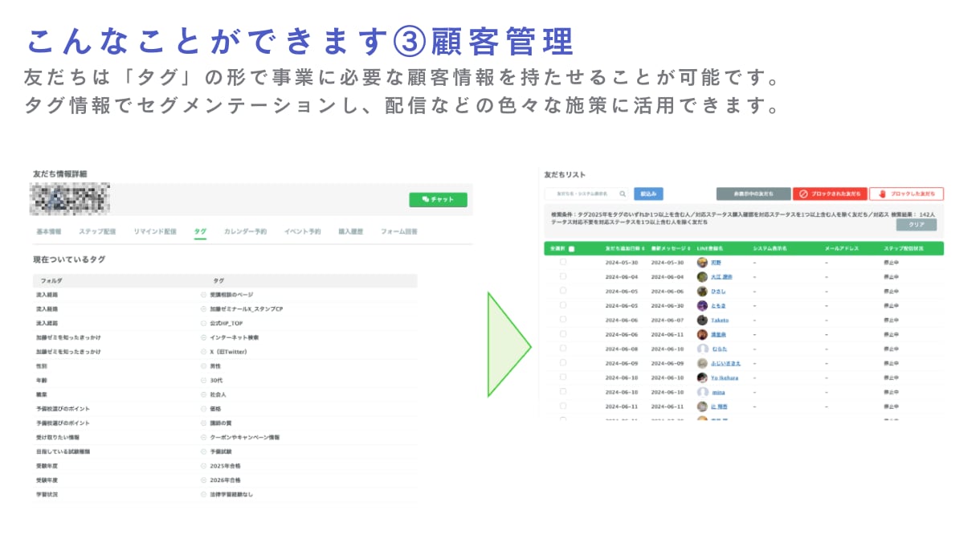This screenshot has width=980, height=551.
Task: Open the イベント予約 tab
Action: click(302, 231)
